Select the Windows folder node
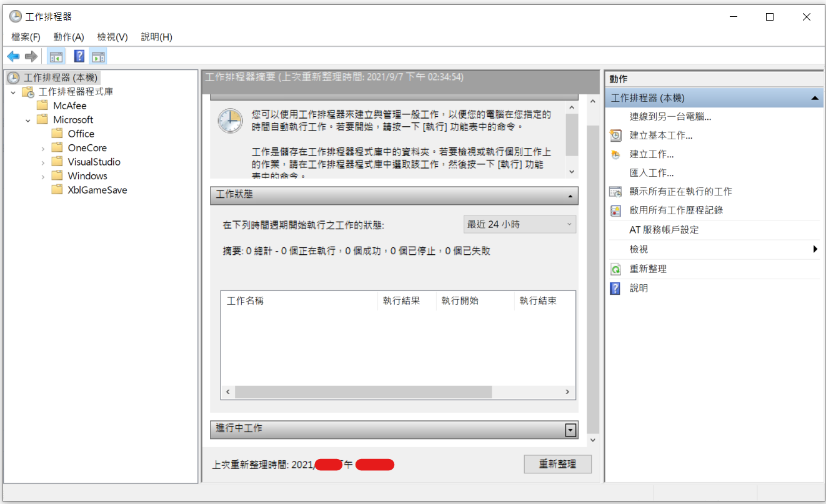The image size is (826, 504). [87, 176]
